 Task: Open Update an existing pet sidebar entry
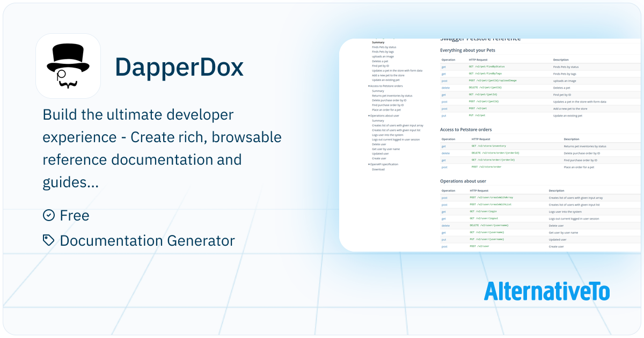click(x=385, y=80)
